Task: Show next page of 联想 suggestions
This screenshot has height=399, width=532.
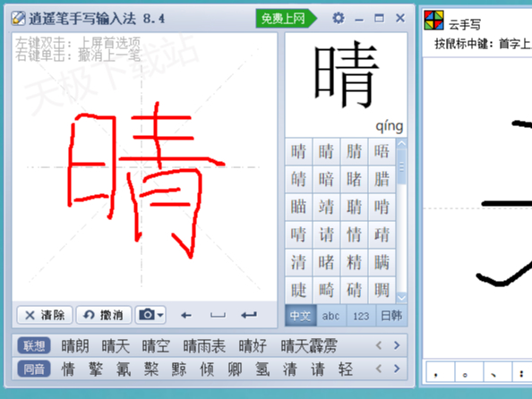Action: pos(397,345)
